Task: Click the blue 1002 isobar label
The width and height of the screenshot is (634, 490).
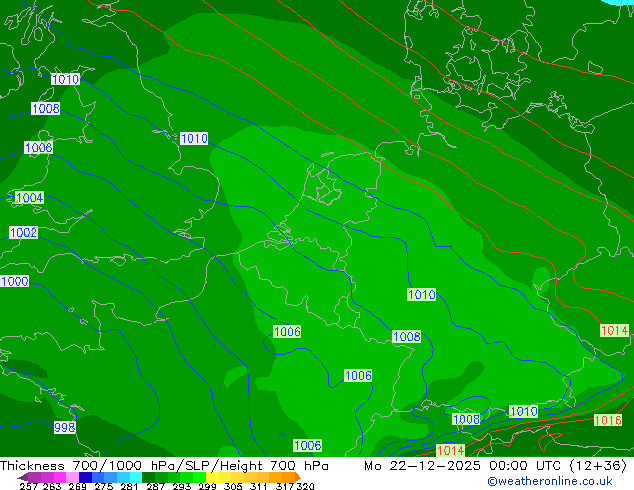Action: (23, 232)
